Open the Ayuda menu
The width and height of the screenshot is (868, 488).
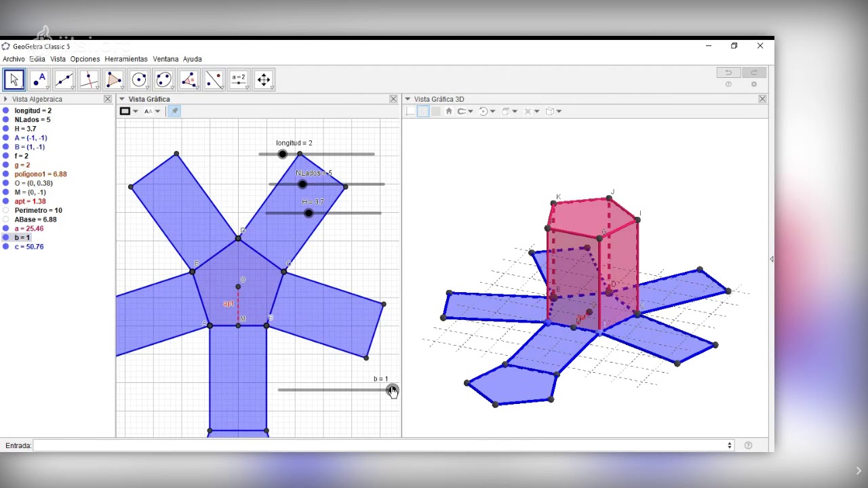(x=192, y=59)
